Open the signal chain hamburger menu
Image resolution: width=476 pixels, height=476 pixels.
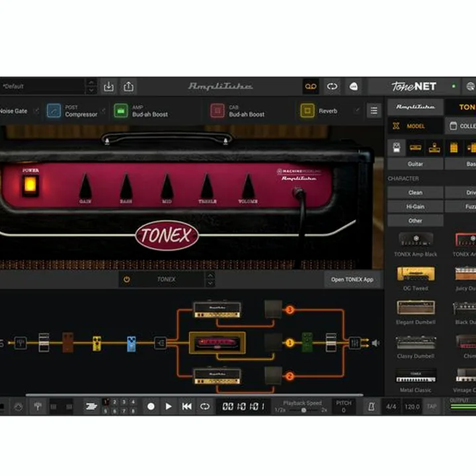[374, 110]
